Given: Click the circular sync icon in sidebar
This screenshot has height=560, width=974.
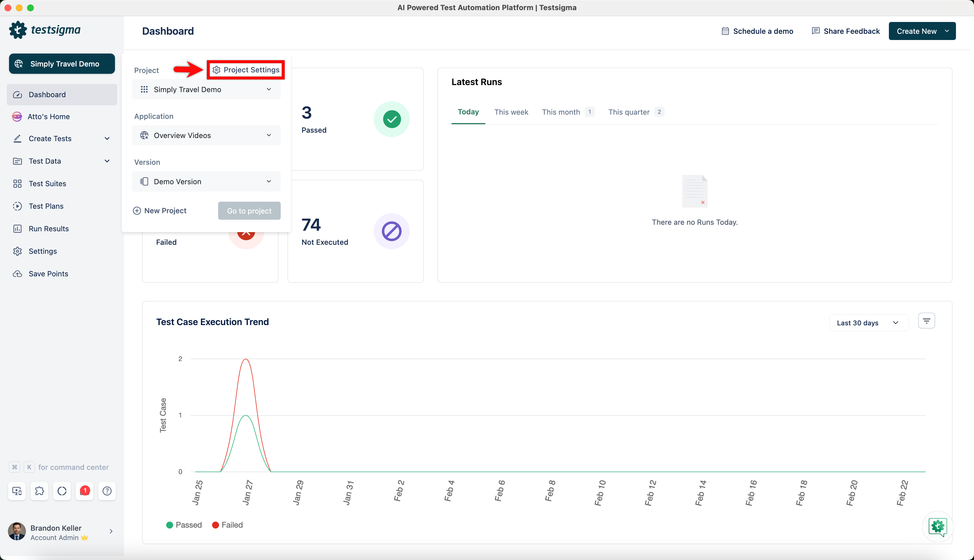Looking at the screenshot, I should pyautogui.click(x=62, y=491).
